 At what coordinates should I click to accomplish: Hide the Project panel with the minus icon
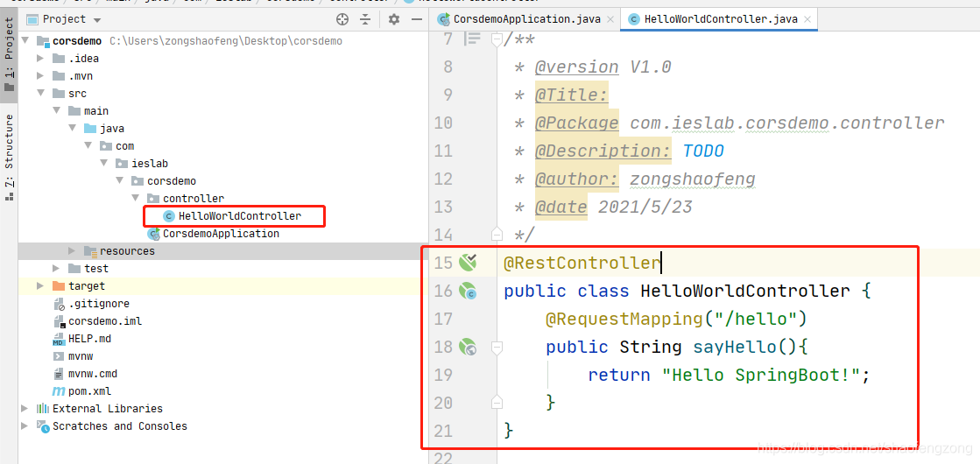tap(417, 19)
